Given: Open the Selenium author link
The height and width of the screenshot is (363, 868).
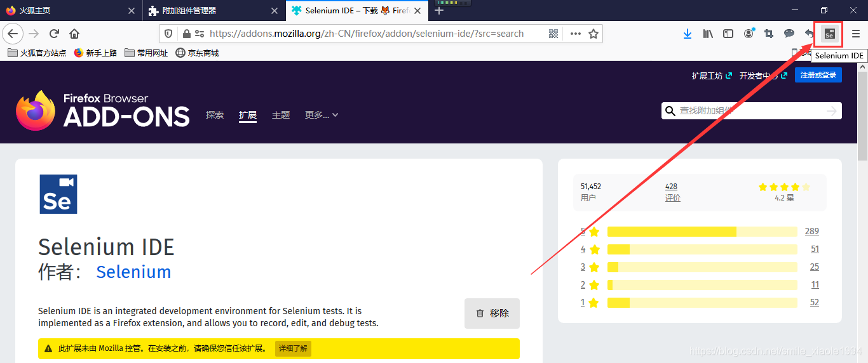Looking at the screenshot, I should [133, 272].
